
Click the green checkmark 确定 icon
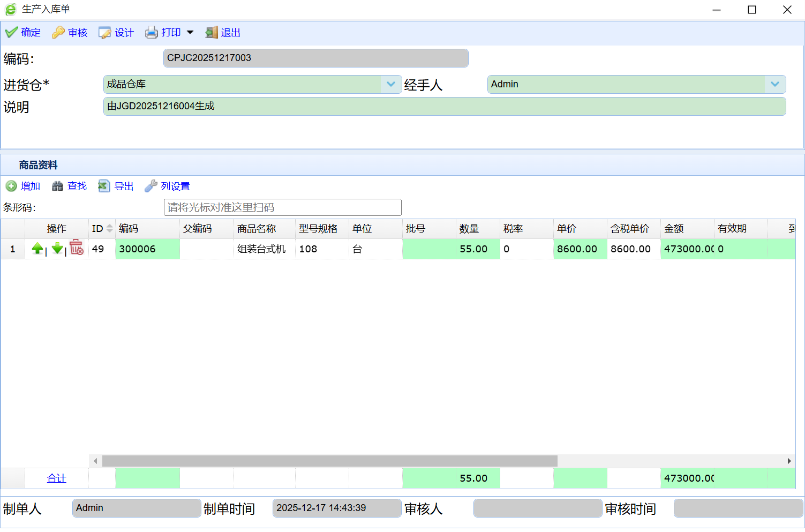pos(11,33)
